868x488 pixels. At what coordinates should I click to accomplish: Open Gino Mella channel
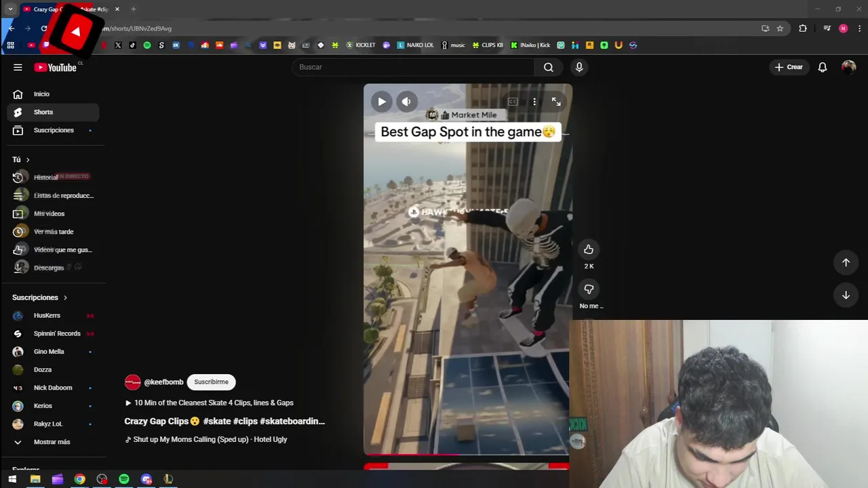tap(53, 352)
